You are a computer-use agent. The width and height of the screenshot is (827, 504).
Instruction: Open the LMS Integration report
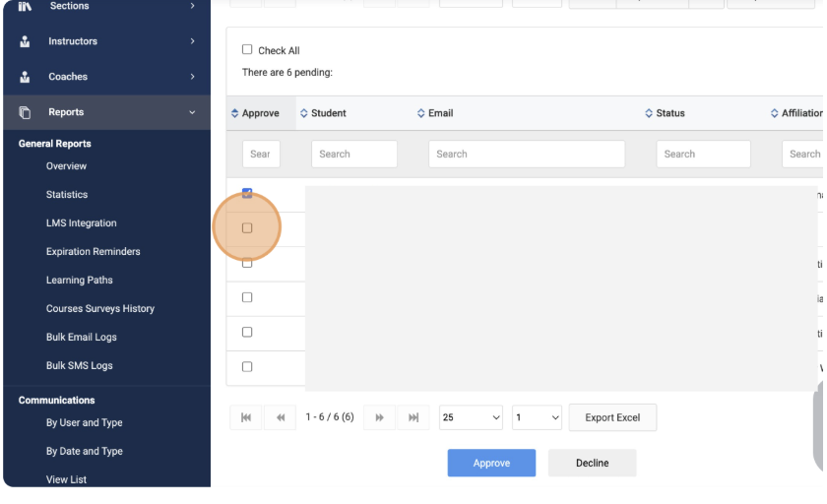[x=81, y=223]
